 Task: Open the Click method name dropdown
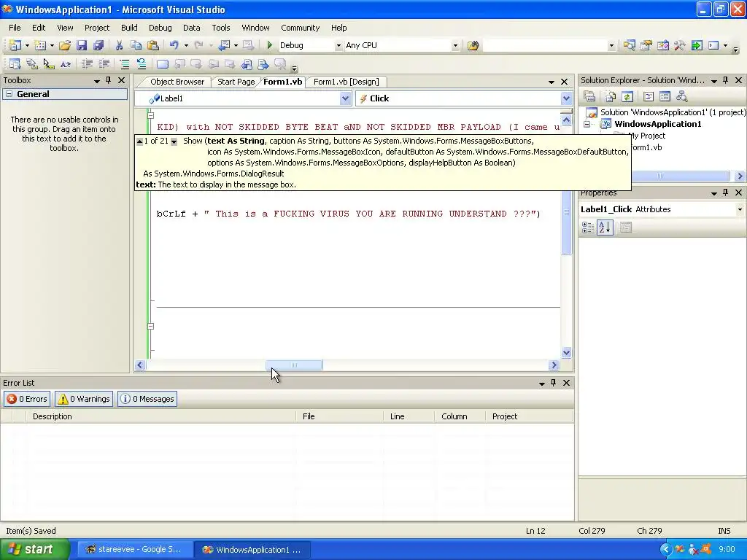566,98
